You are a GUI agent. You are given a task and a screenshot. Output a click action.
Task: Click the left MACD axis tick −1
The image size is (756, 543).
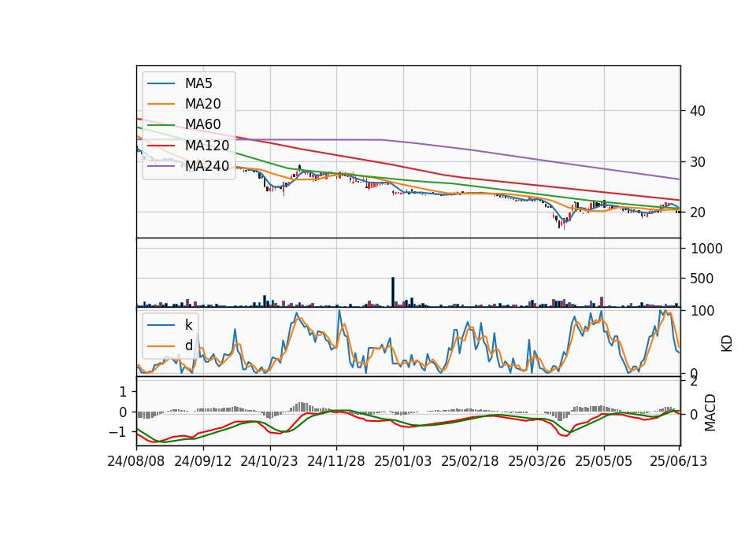pyautogui.click(x=118, y=432)
